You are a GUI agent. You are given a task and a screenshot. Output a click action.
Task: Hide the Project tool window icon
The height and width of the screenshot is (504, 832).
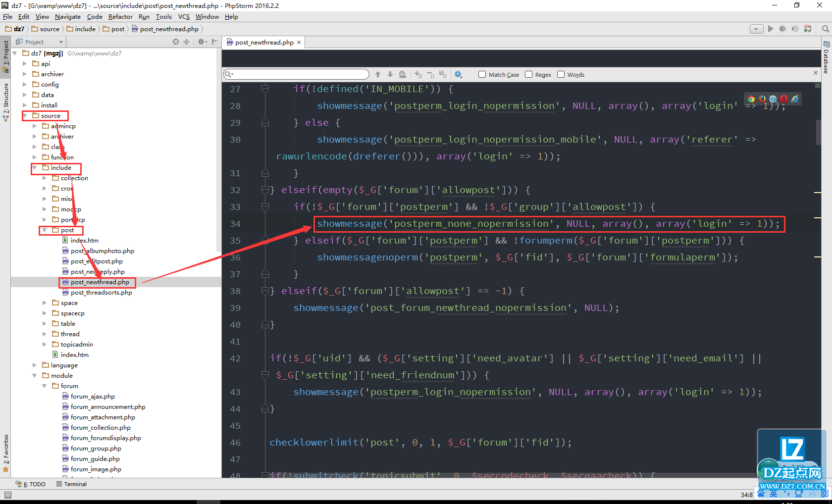click(214, 42)
